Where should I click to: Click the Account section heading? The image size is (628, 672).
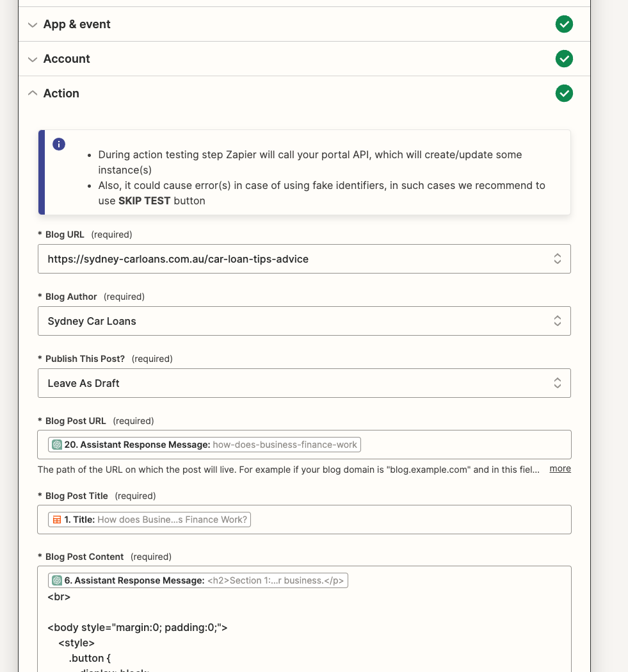[x=67, y=59]
